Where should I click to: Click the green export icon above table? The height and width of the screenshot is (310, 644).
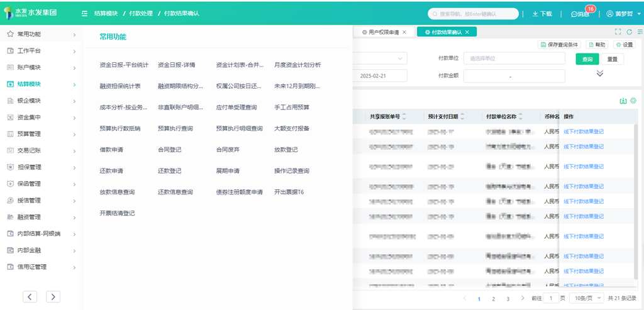(x=623, y=101)
